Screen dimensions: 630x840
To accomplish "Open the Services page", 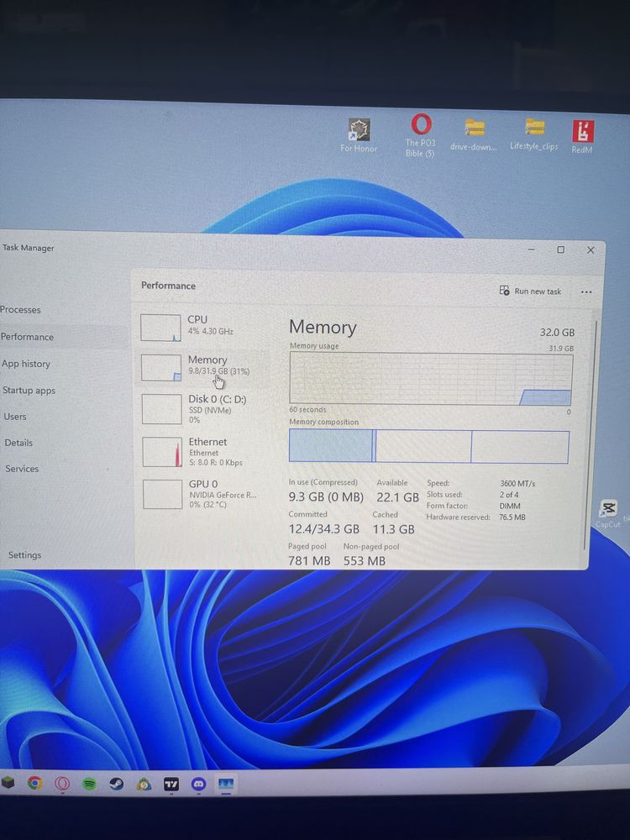I will (x=22, y=469).
